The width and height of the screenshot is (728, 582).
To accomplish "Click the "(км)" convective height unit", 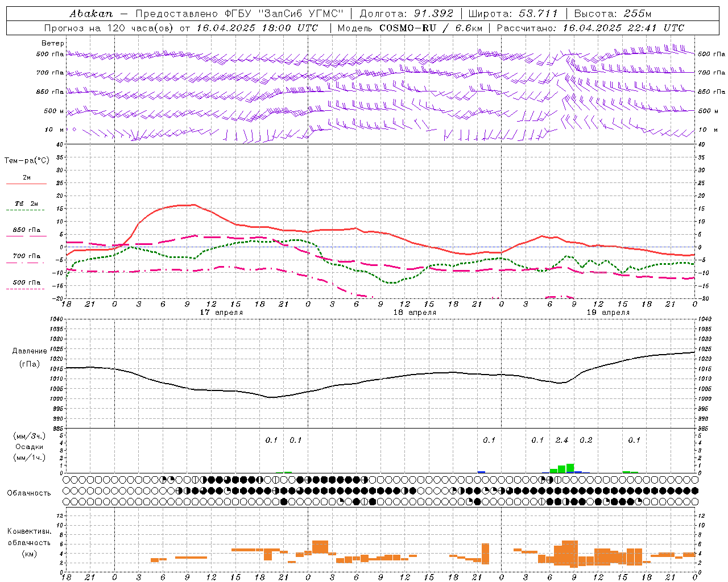I will coord(29,554).
